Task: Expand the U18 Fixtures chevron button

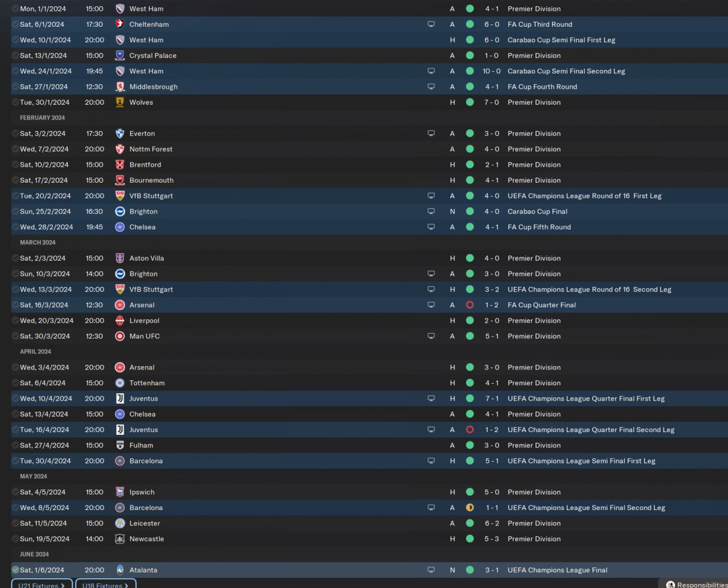Action: coord(106,584)
